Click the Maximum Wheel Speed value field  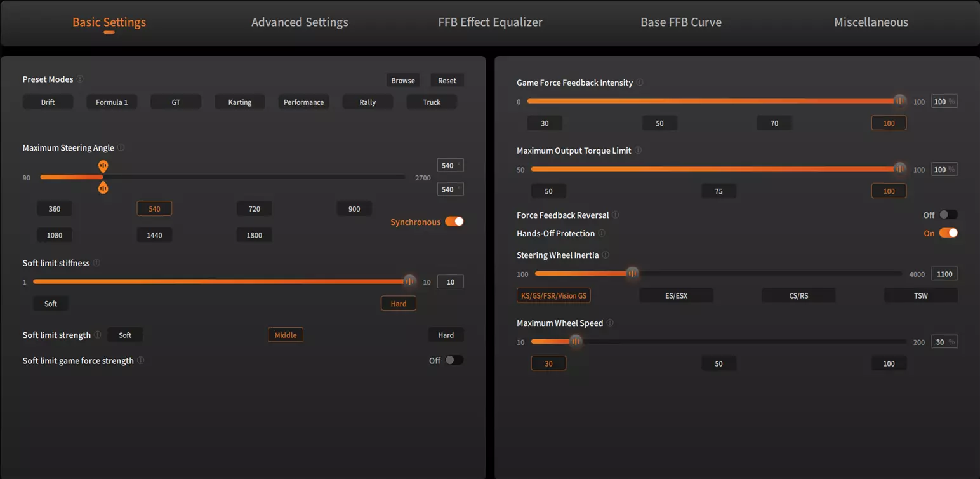pos(941,342)
